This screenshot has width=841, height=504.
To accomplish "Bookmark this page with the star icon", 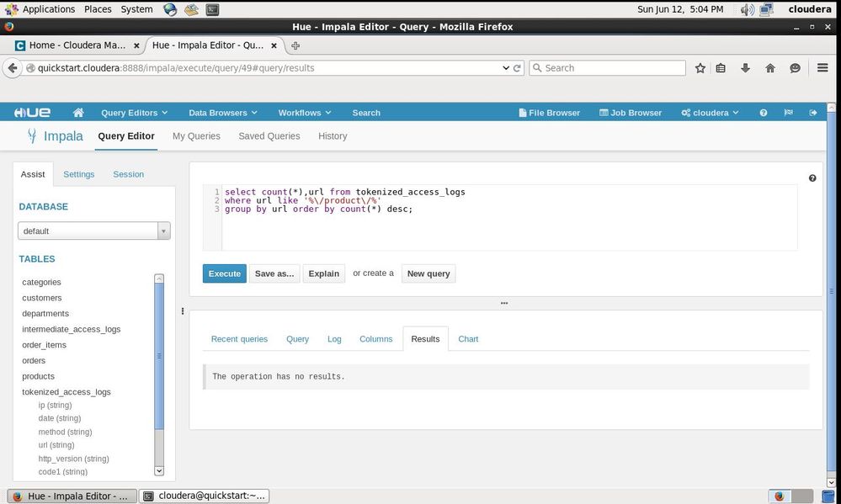I will click(700, 68).
